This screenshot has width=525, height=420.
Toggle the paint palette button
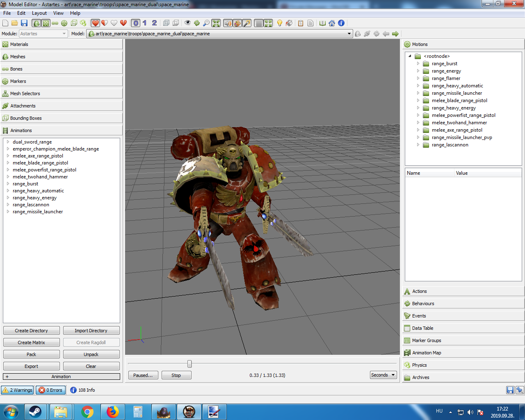(x=237, y=23)
